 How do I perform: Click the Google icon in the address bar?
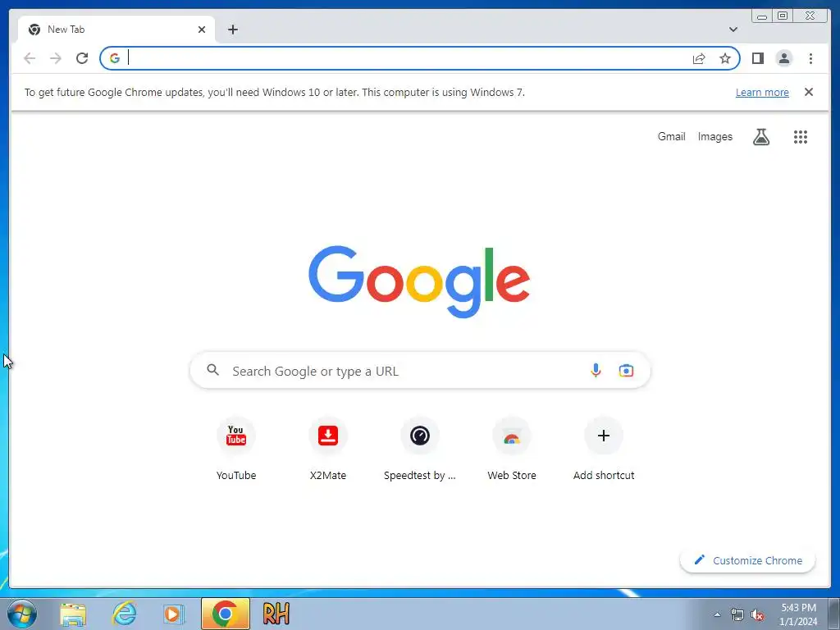click(x=115, y=58)
